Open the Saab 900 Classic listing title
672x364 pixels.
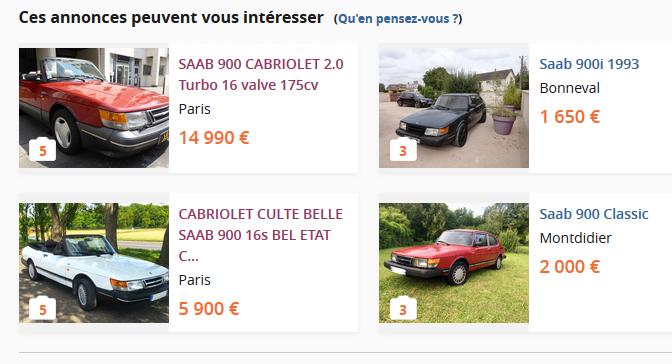point(594,214)
